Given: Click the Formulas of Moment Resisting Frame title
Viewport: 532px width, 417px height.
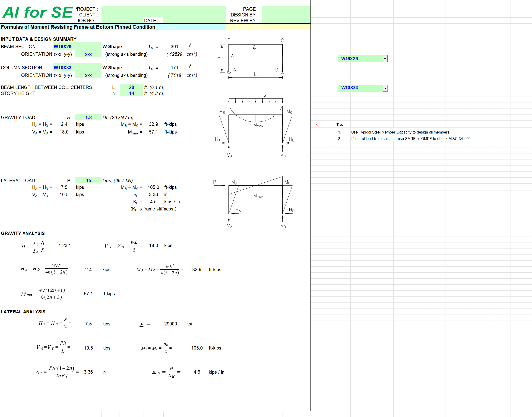Looking at the screenshot, I should click(x=78, y=27).
